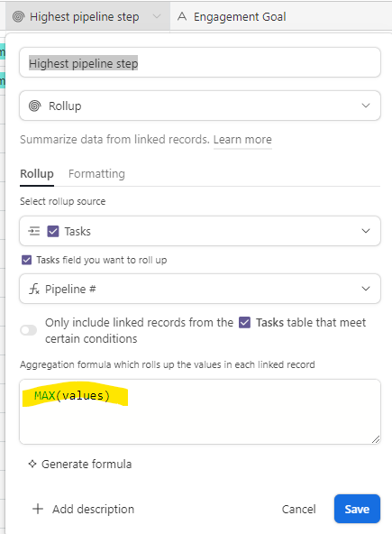Expand the Rollup field type dropdown
392x534 pixels.
[200, 106]
